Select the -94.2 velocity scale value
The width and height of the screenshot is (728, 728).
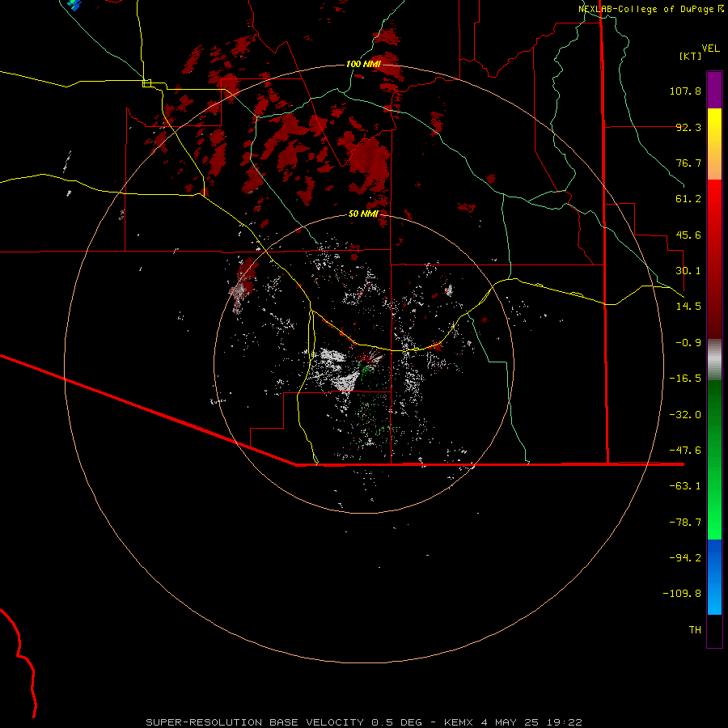pyautogui.click(x=685, y=557)
